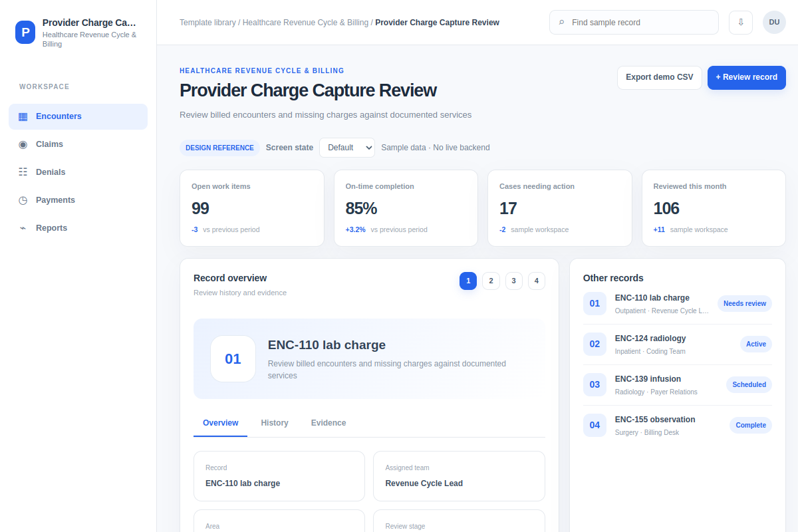Click the Scheduled status badge
The width and height of the screenshot is (798, 532).
tap(749, 384)
